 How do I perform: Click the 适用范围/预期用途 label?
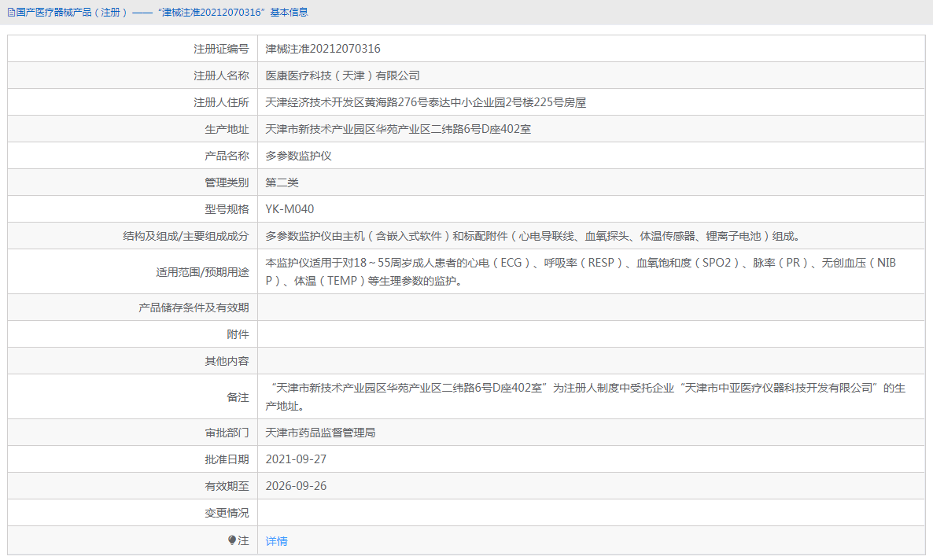click(202, 272)
